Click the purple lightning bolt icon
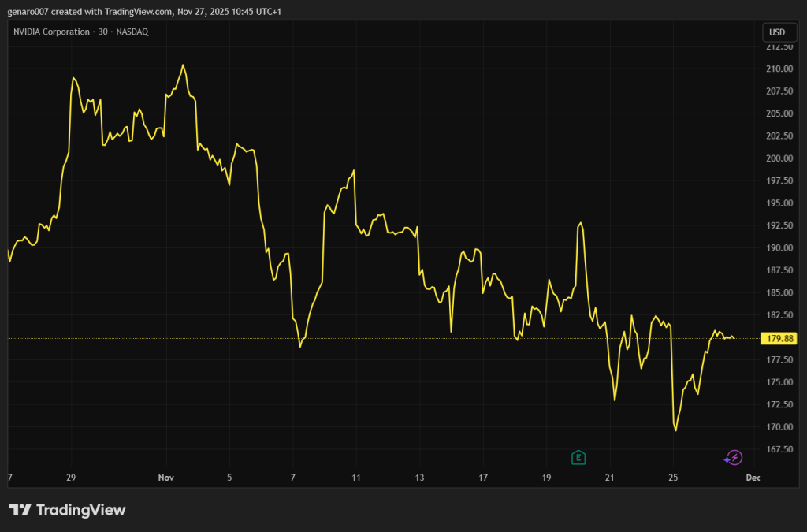This screenshot has height=532, width=807. point(734,457)
